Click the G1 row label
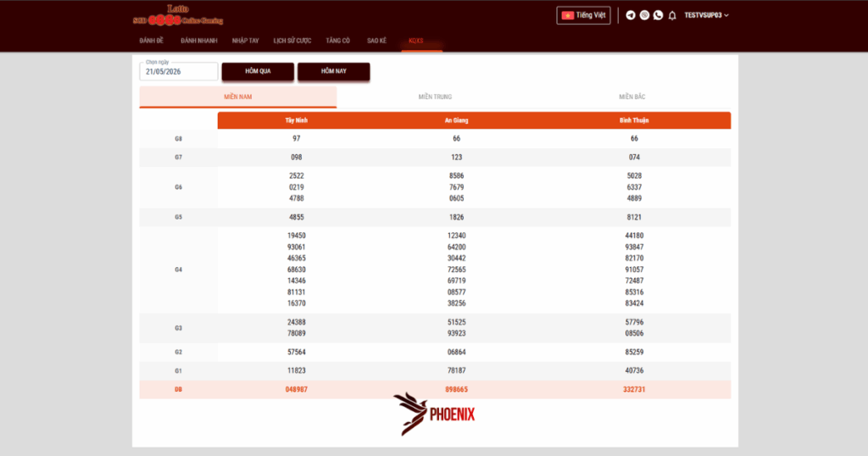Viewport: 868px width, 456px height. 178,370
